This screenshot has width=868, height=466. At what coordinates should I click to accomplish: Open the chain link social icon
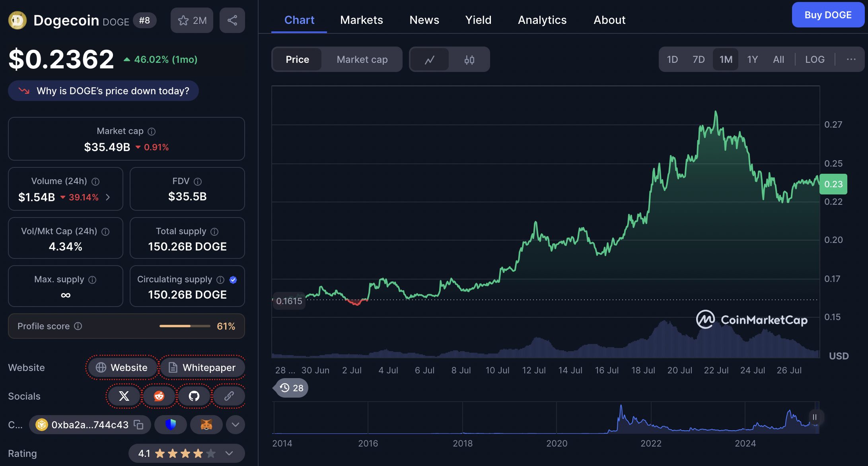tap(229, 396)
